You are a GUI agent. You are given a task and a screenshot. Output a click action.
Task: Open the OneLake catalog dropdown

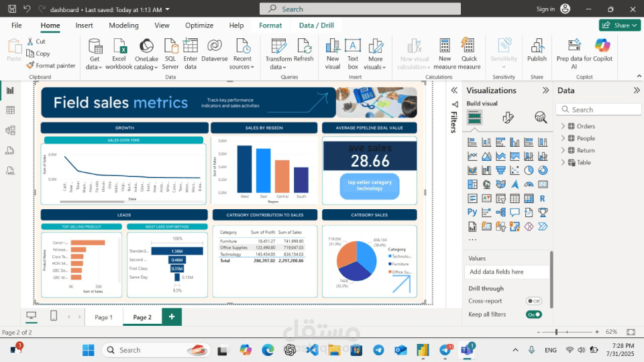pos(146,54)
